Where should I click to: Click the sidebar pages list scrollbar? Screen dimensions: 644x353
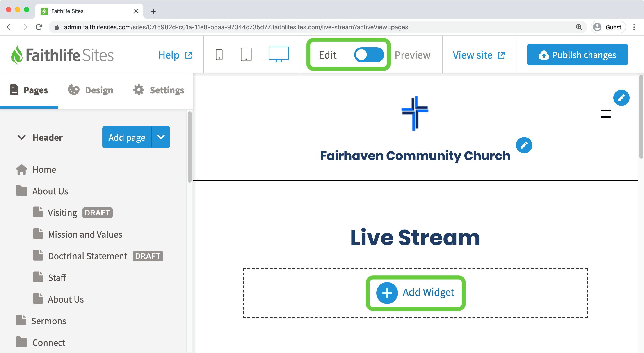(190, 147)
